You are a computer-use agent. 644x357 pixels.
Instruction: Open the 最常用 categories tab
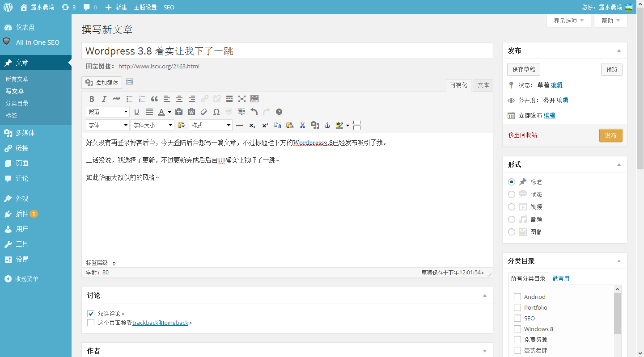pyautogui.click(x=561, y=278)
